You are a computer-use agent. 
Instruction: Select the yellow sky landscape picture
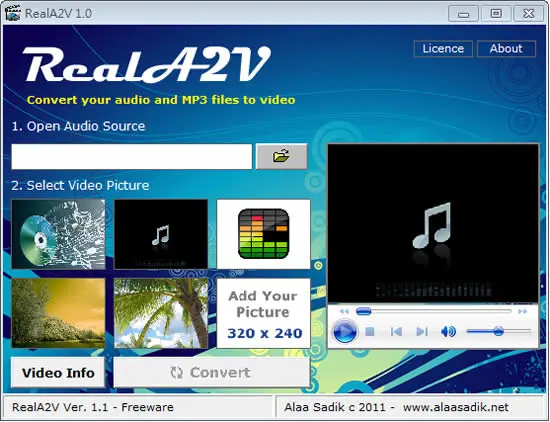click(x=58, y=313)
